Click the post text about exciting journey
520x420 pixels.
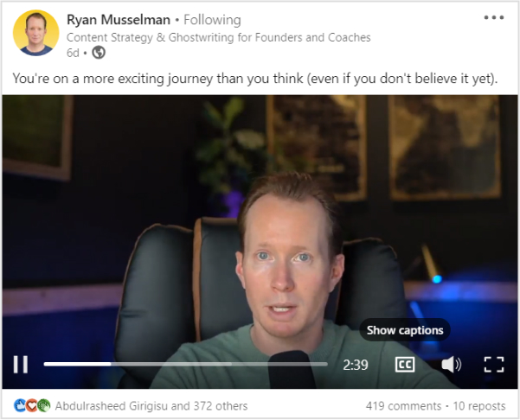click(x=255, y=79)
